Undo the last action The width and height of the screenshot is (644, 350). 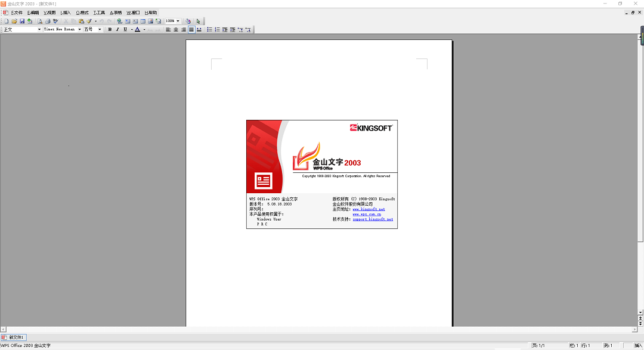(x=101, y=21)
